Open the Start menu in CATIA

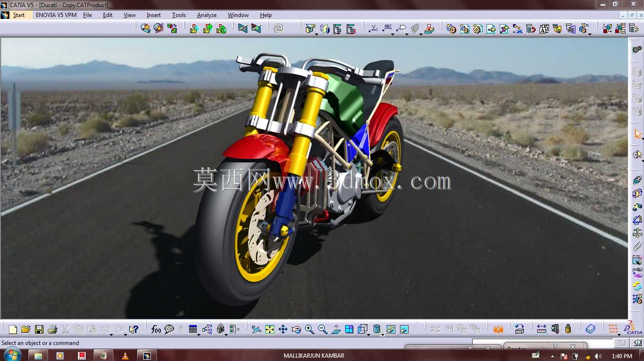19,15
